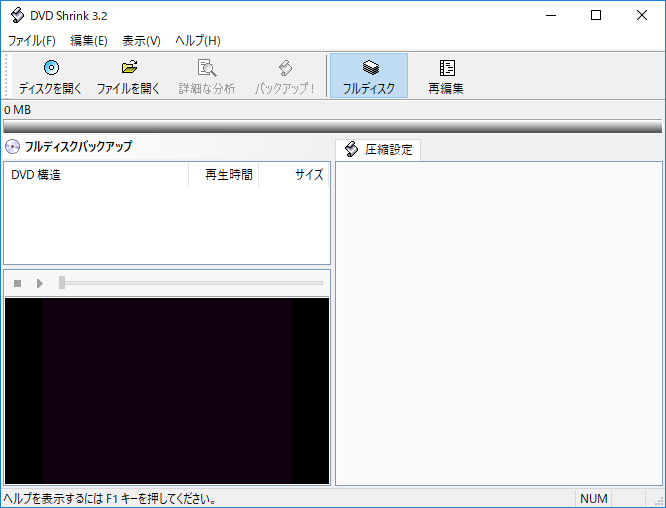The width and height of the screenshot is (666, 508).
Task: Open the ヘルプ(H) menu
Action: coord(198,41)
